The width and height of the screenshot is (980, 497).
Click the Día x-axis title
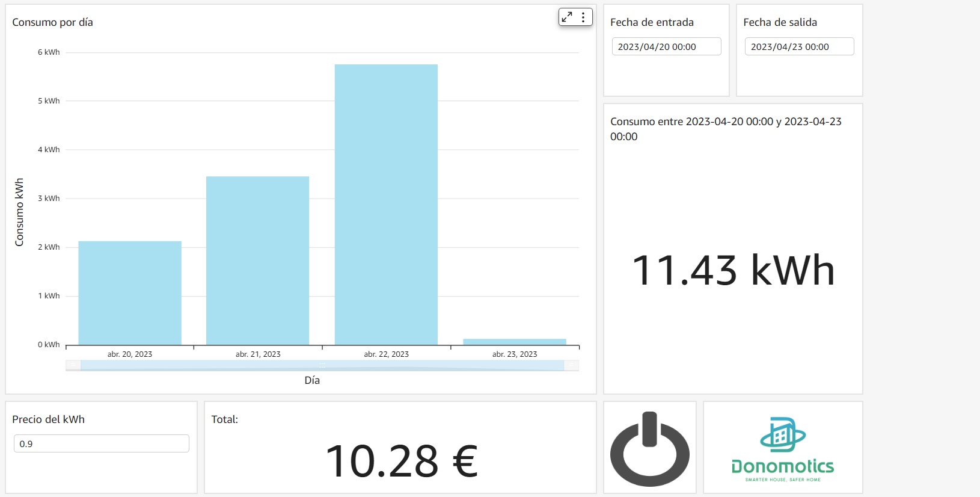(x=312, y=380)
